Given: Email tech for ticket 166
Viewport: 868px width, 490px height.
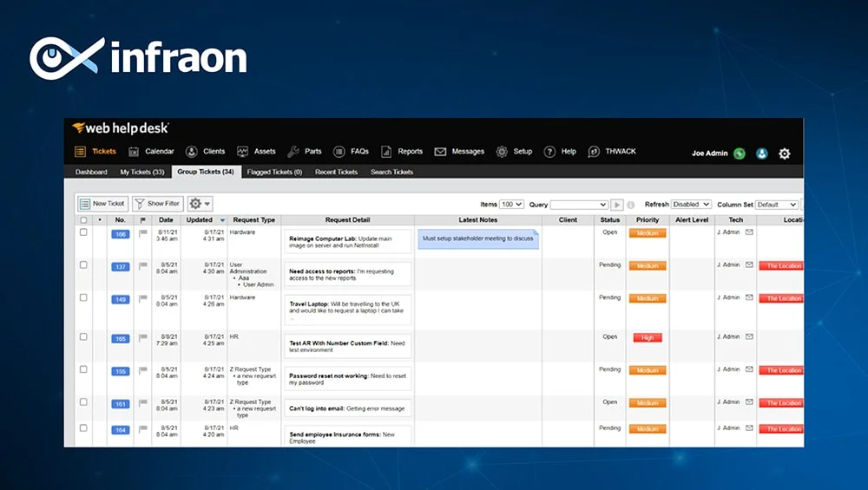Looking at the screenshot, I should coord(749,232).
